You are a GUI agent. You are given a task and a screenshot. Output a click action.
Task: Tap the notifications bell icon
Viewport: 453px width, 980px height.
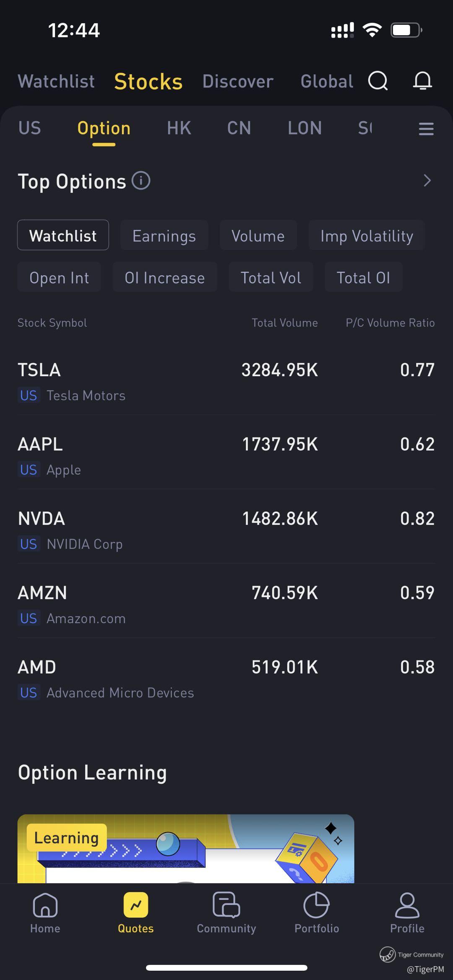click(x=422, y=81)
